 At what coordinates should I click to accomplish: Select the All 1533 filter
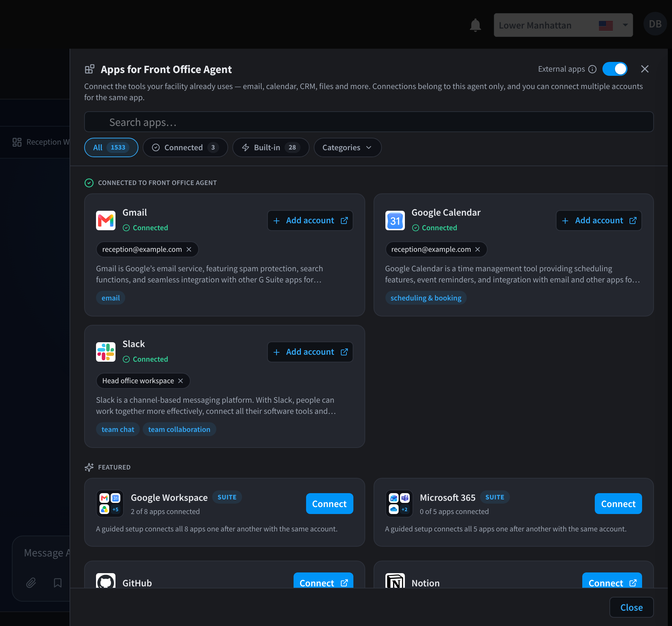coord(111,147)
